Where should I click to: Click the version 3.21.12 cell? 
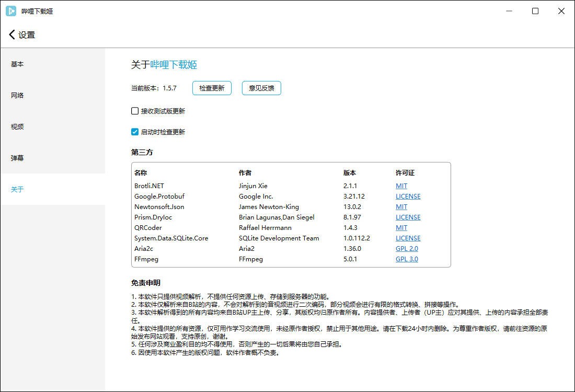point(354,196)
